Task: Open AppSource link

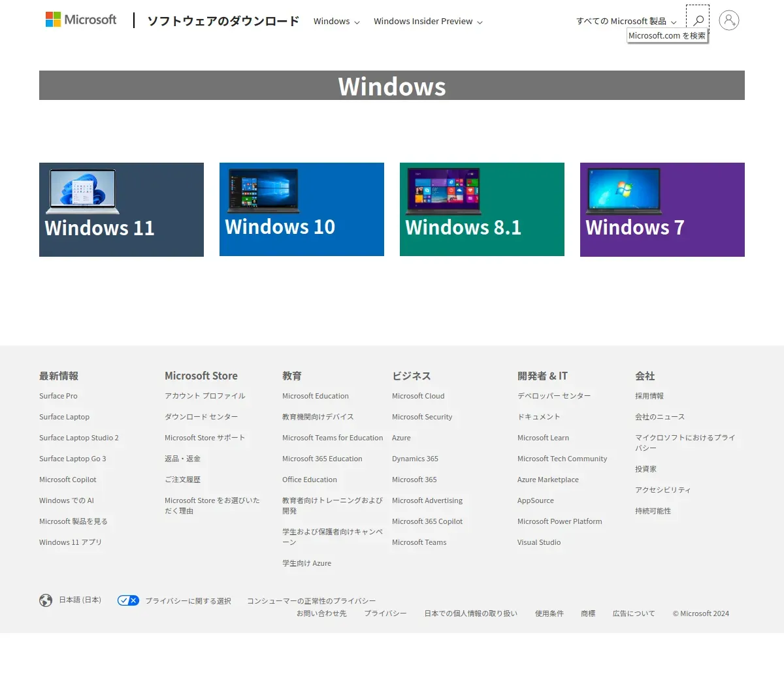Action: click(x=536, y=500)
